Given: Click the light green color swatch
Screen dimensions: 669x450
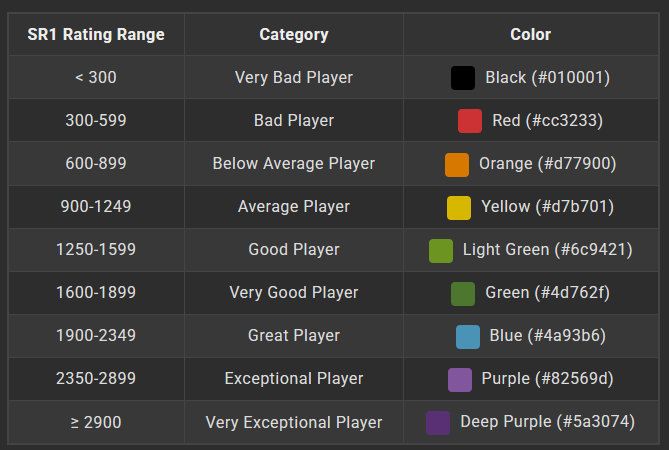Looking at the screenshot, I should pos(441,251).
